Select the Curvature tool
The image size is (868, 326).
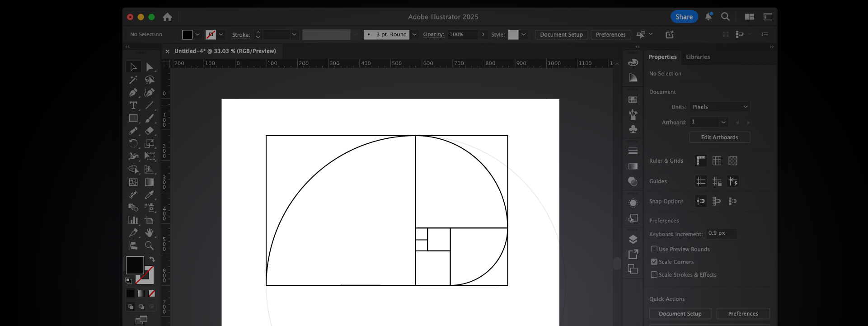150,92
